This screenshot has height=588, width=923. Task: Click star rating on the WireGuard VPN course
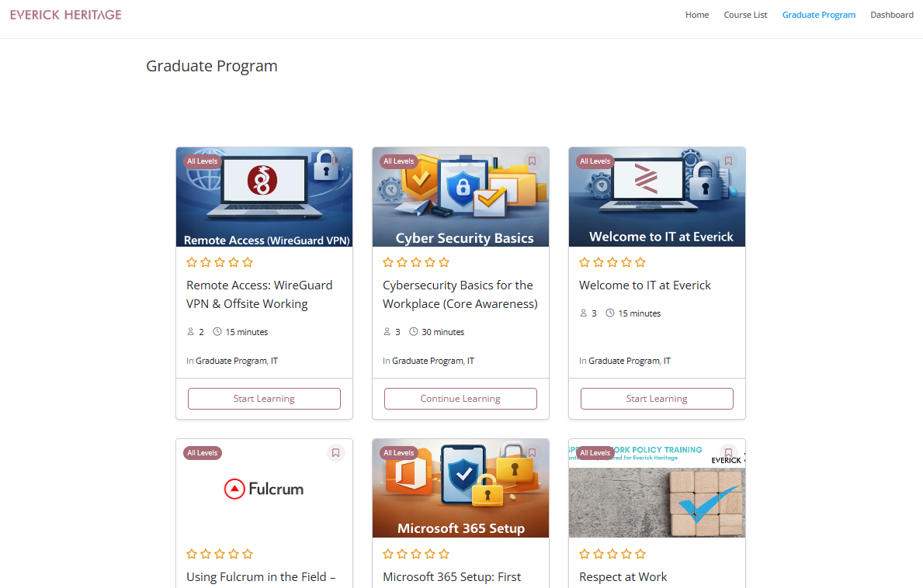220,262
